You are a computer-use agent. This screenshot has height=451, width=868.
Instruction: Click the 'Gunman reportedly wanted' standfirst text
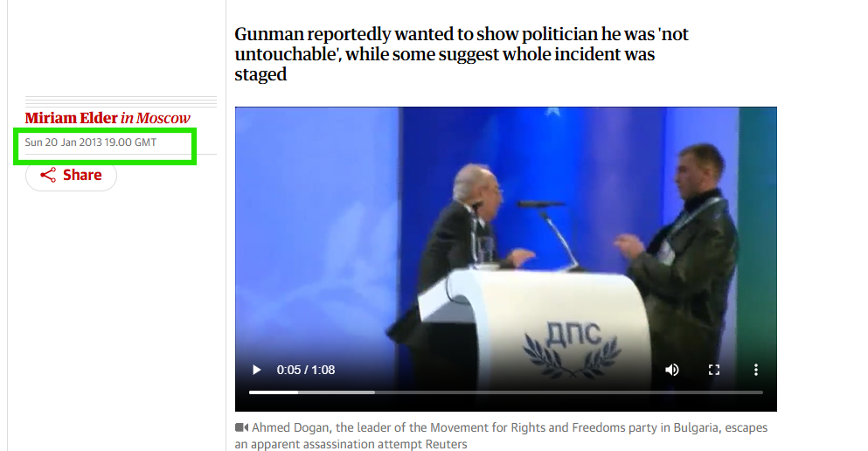(x=462, y=53)
